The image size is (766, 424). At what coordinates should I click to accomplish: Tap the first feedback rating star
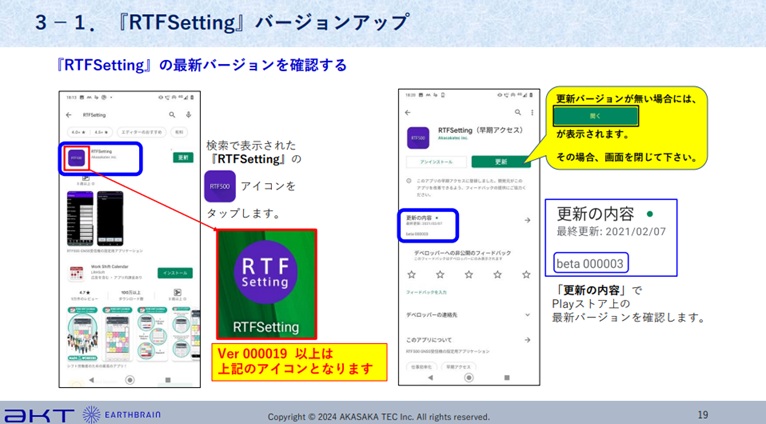coord(412,275)
